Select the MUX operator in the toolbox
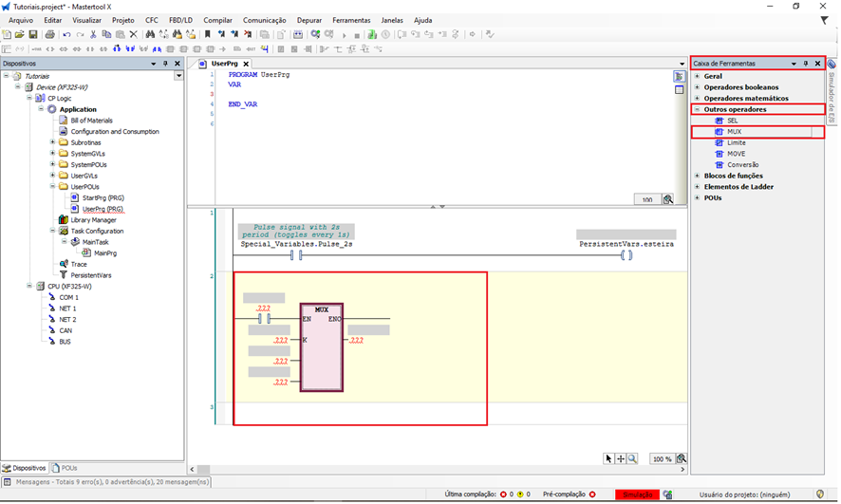 [735, 132]
